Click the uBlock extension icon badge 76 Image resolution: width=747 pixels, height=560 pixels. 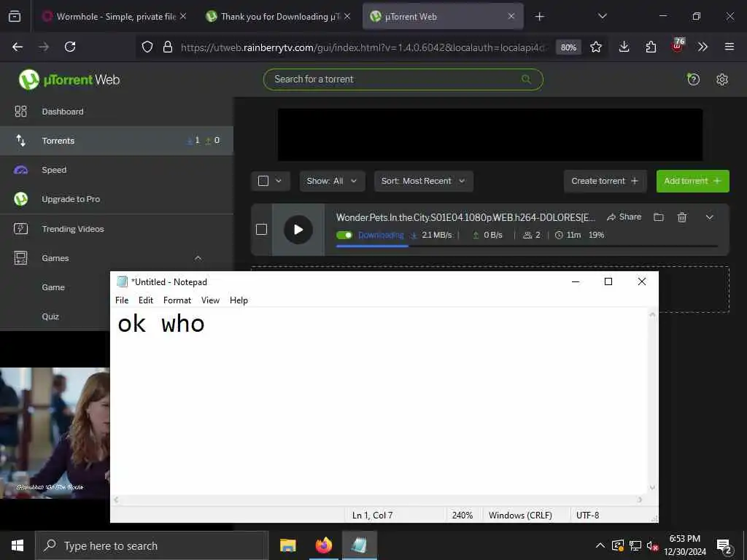click(678, 46)
